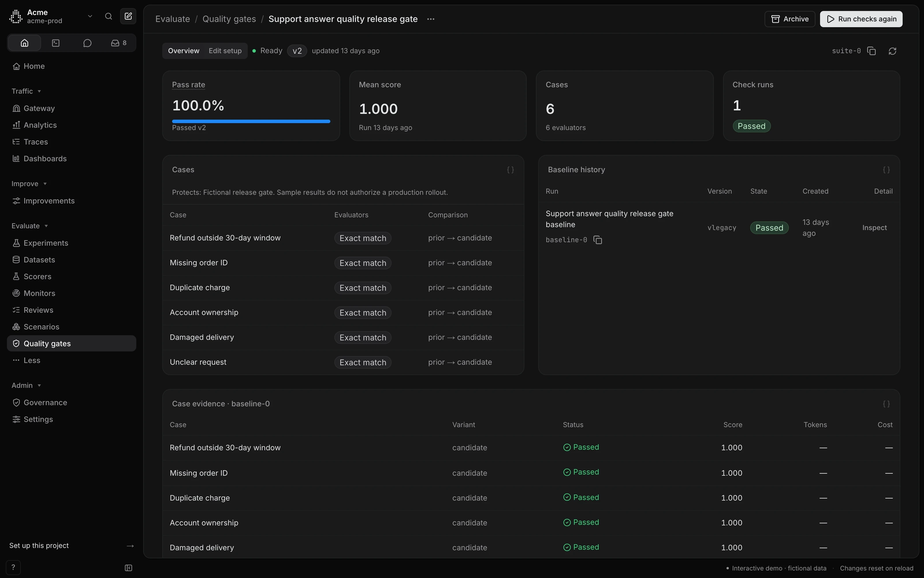Screen dimensions: 924x578
Task: Click the Pass rate progress bar
Action: pos(251,121)
